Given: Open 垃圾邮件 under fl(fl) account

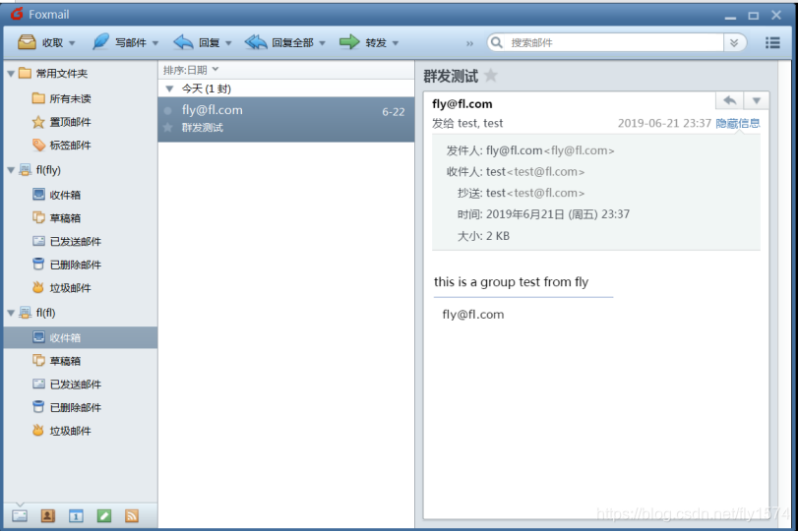Looking at the screenshot, I should (62, 431).
